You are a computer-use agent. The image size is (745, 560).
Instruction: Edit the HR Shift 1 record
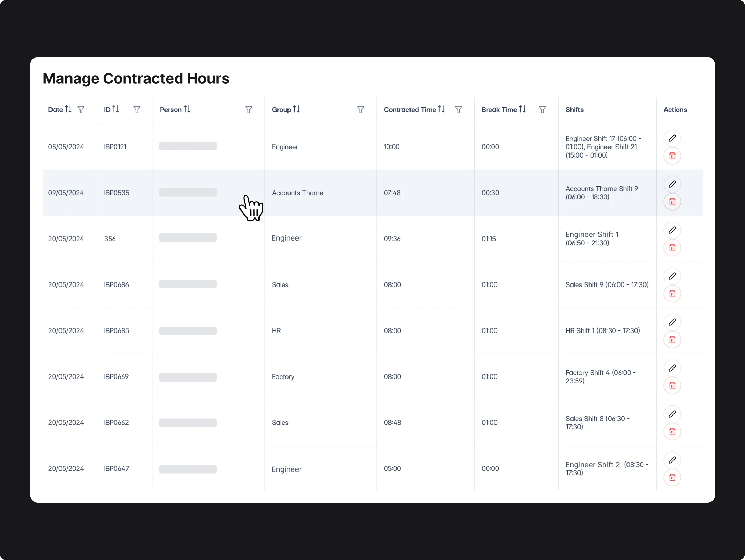tap(672, 322)
